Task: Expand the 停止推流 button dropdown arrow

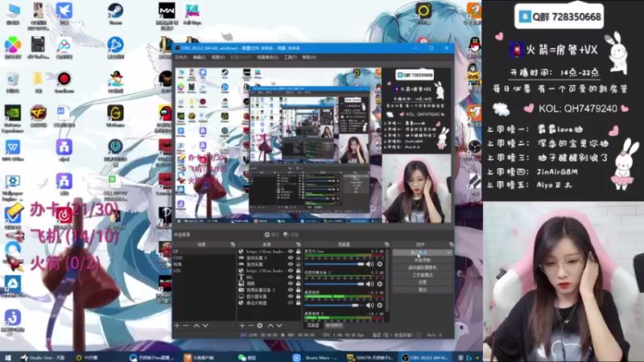Action: click(x=448, y=253)
